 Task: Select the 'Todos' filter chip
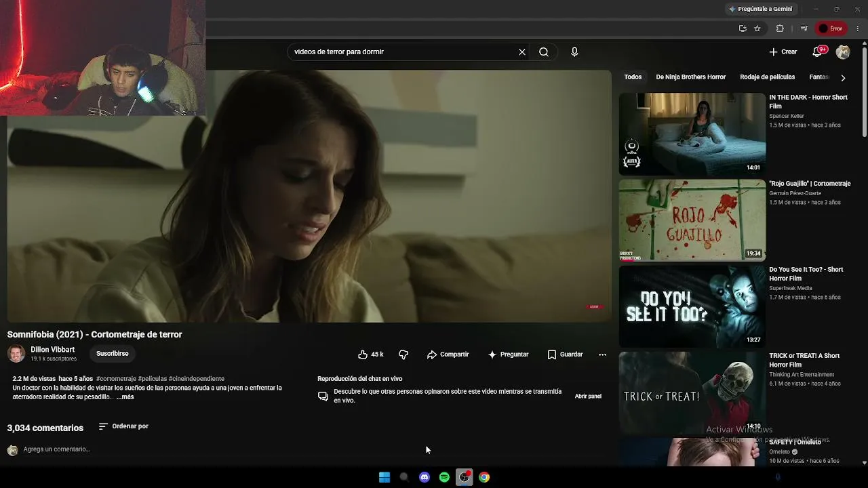coord(633,77)
